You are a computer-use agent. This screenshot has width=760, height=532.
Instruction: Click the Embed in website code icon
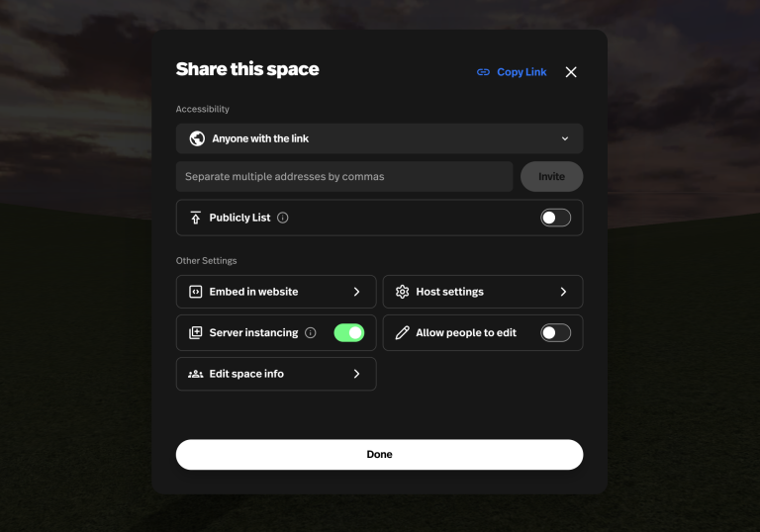coord(195,292)
